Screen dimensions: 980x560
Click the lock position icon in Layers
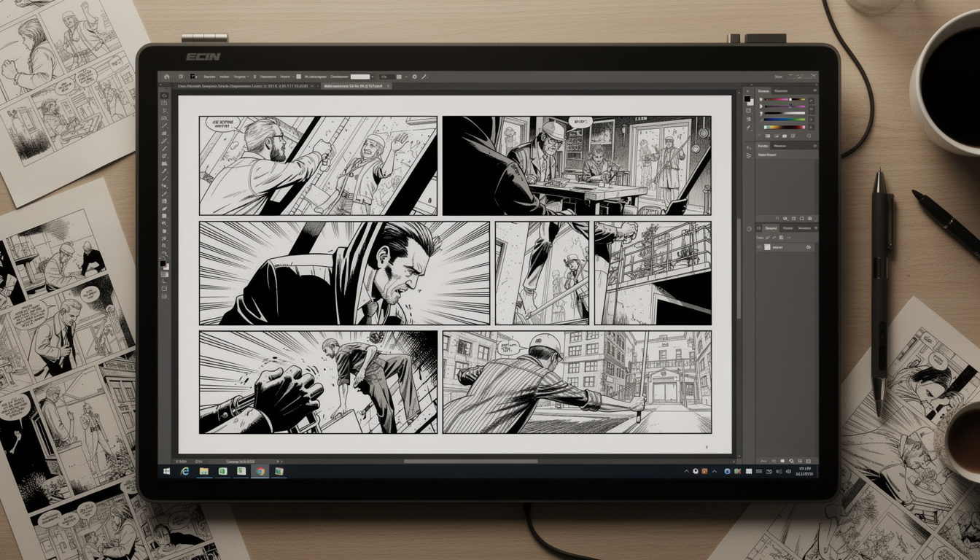click(x=781, y=238)
